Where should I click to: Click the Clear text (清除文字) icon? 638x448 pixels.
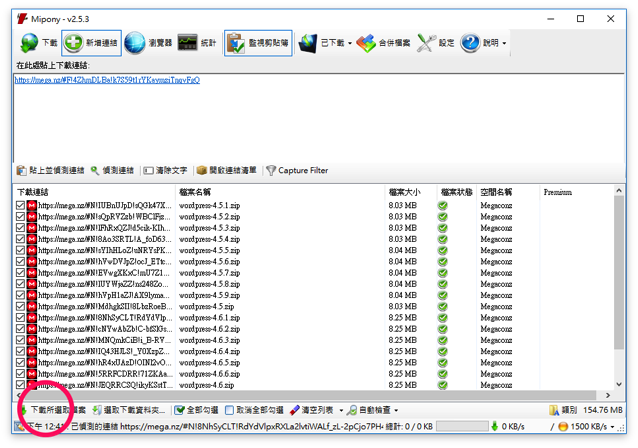(x=149, y=170)
